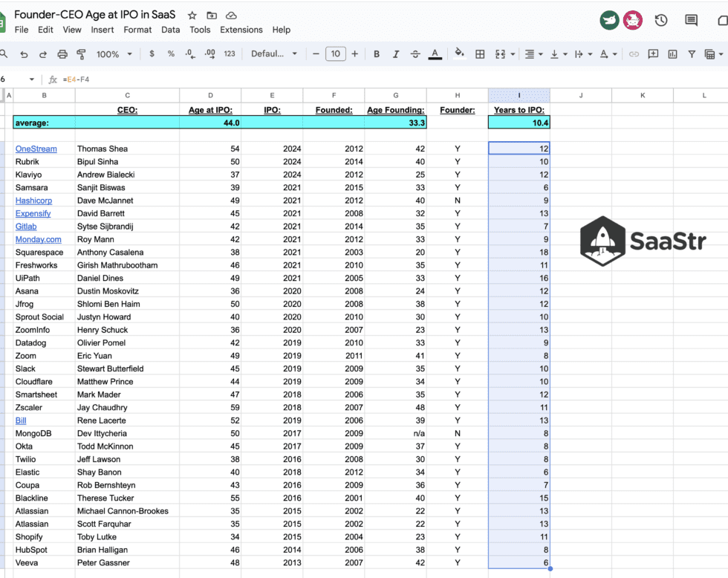Click the Borders icon
Screen dimensions: 728x578
coord(480,54)
